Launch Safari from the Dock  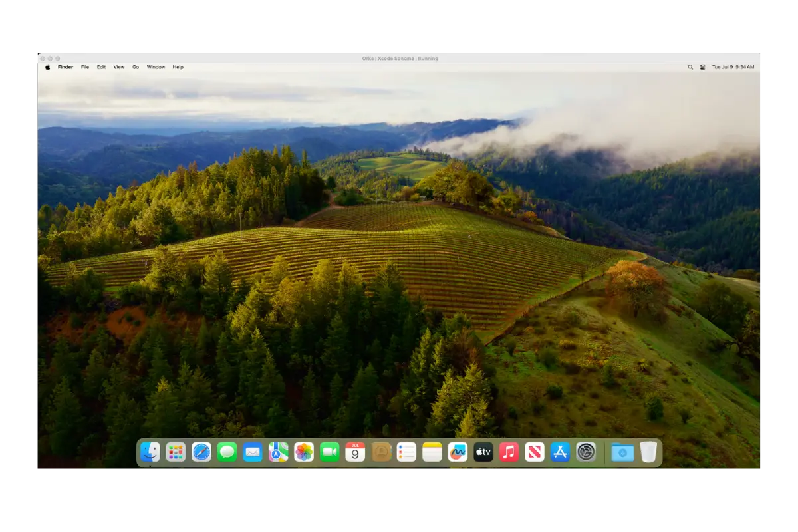tap(201, 452)
